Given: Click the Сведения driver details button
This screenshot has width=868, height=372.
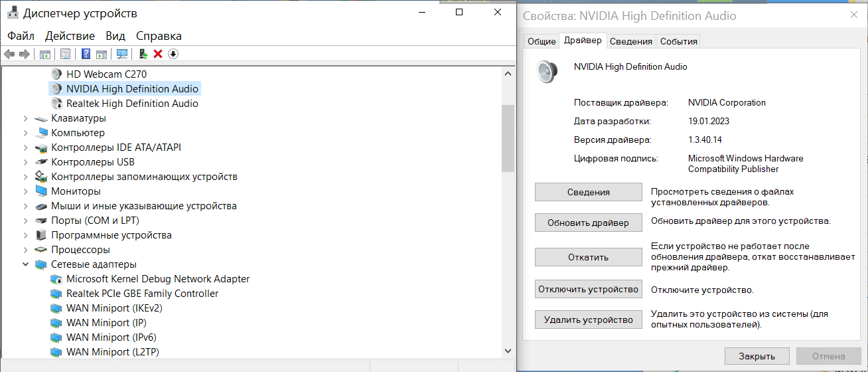Looking at the screenshot, I should [x=589, y=192].
